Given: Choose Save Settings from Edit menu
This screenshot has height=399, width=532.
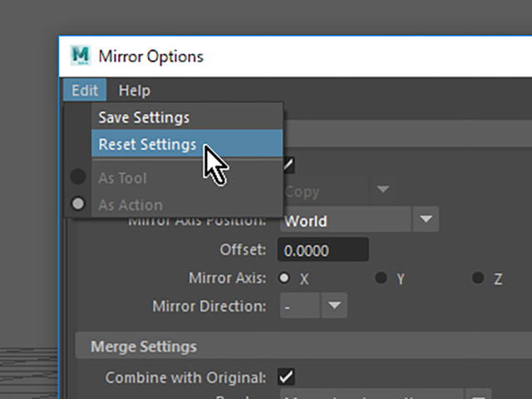Looking at the screenshot, I should 187,117.
